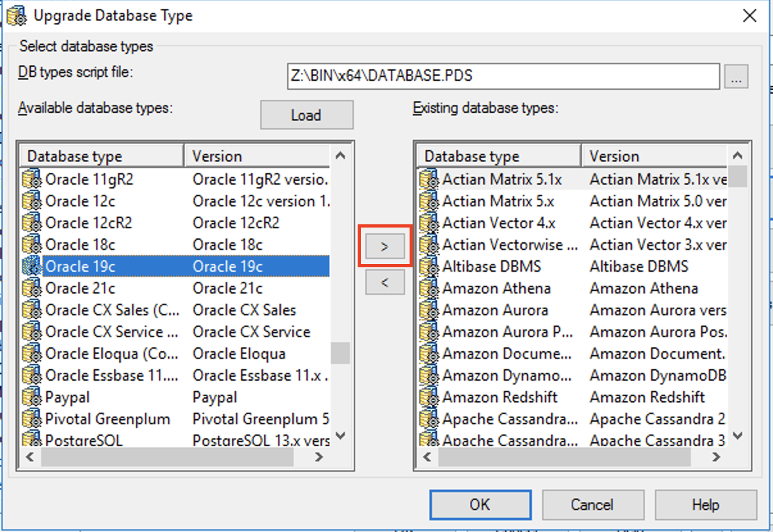Click the Paypal database icon

31,397
